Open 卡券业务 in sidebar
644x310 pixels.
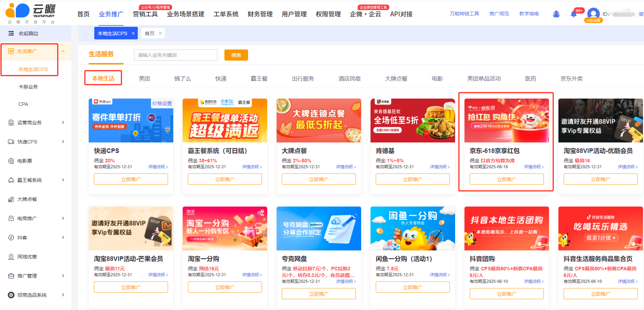coord(28,87)
